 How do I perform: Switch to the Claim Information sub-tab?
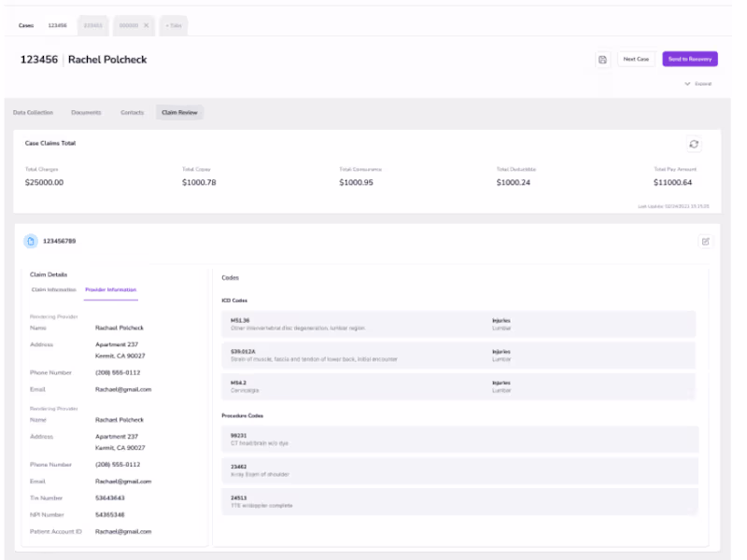coord(54,290)
